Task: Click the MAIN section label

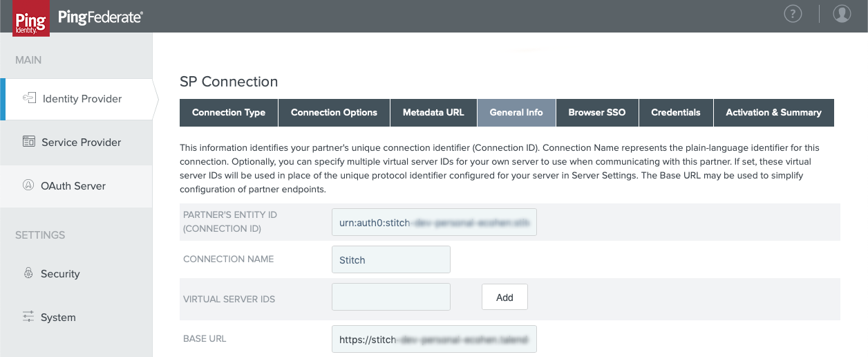Action: point(28,60)
